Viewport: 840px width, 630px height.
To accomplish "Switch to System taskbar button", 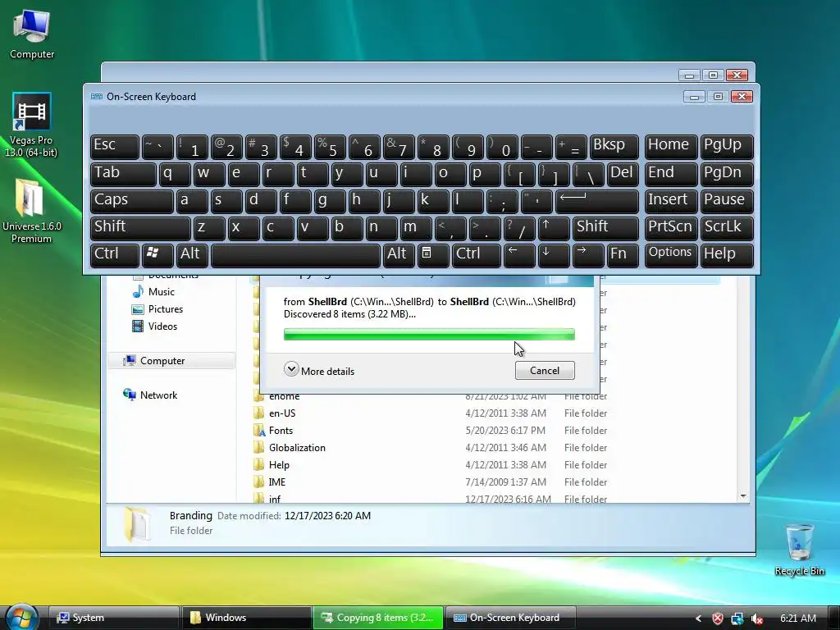I will click(x=113, y=618).
